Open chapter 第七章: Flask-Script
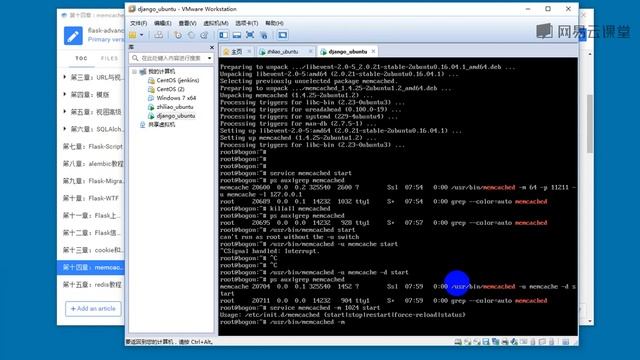 [x=92, y=146]
